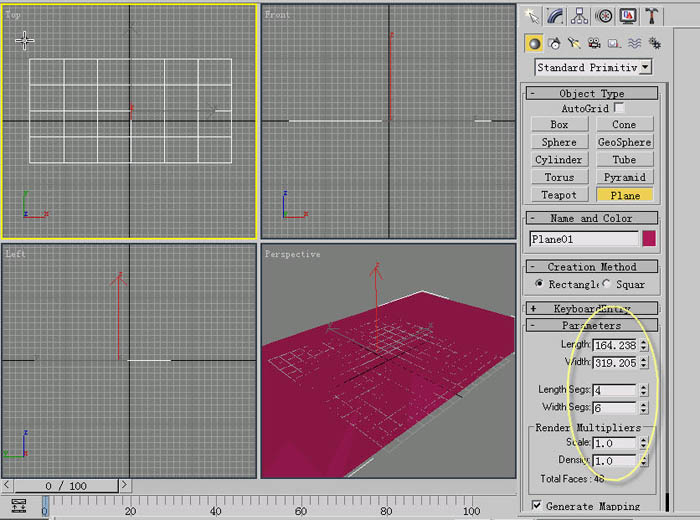700x520 pixels.
Task: Click the Teapot primitive button
Action: point(559,195)
